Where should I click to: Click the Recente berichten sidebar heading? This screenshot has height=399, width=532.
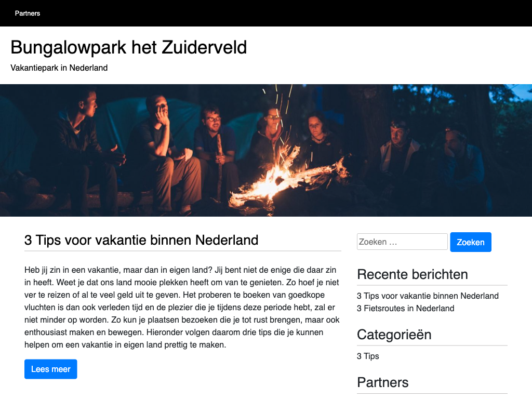click(x=412, y=274)
